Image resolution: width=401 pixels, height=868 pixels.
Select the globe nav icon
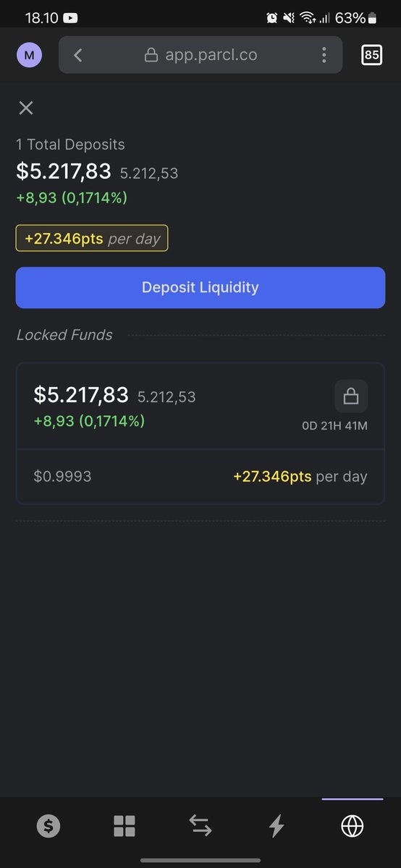[x=353, y=826]
